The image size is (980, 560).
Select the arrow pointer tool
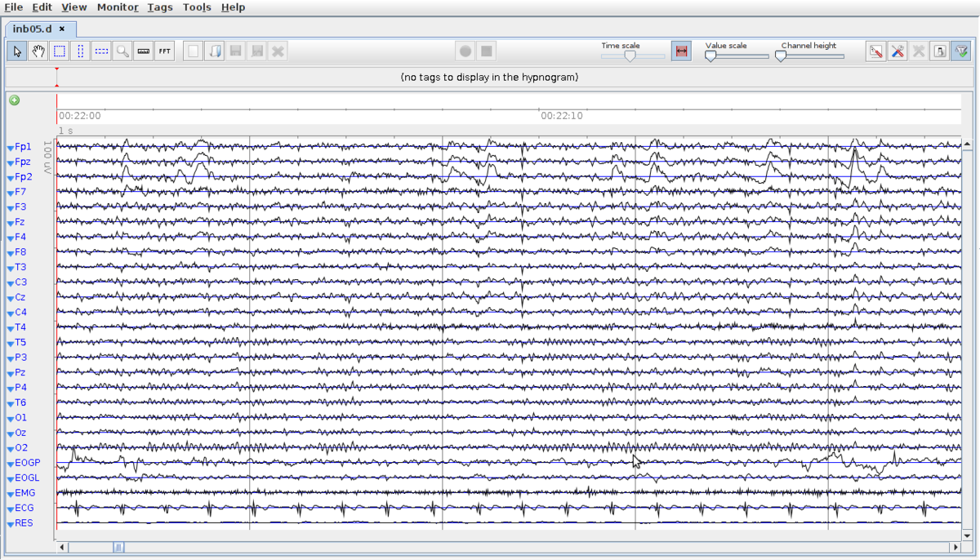point(16,51)
